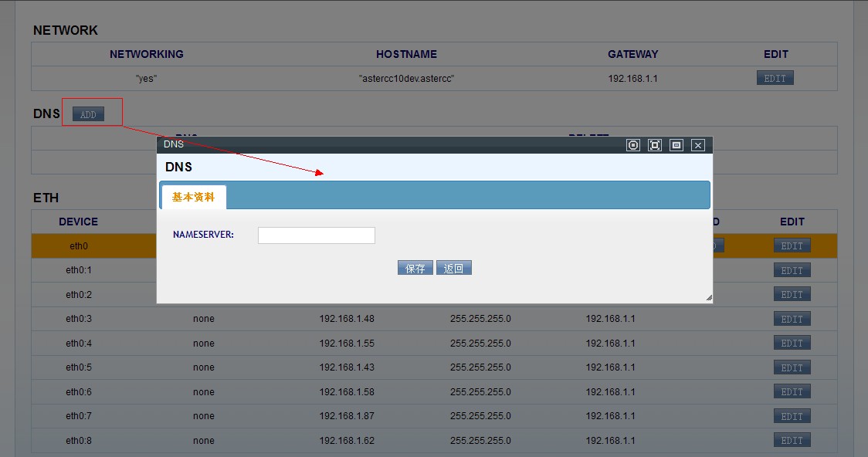Edit the eth0:8 interface

tap(792, 441)
